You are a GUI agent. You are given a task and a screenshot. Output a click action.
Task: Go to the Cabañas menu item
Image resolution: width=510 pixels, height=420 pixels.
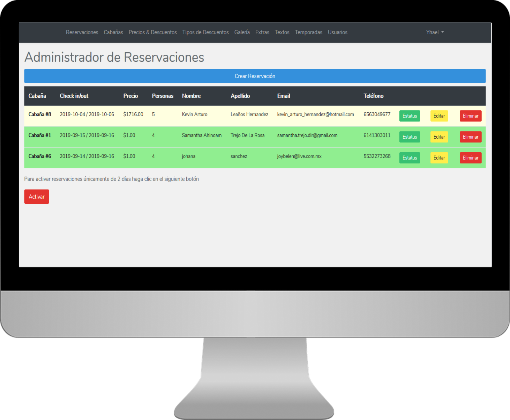[x=113, y=32]
